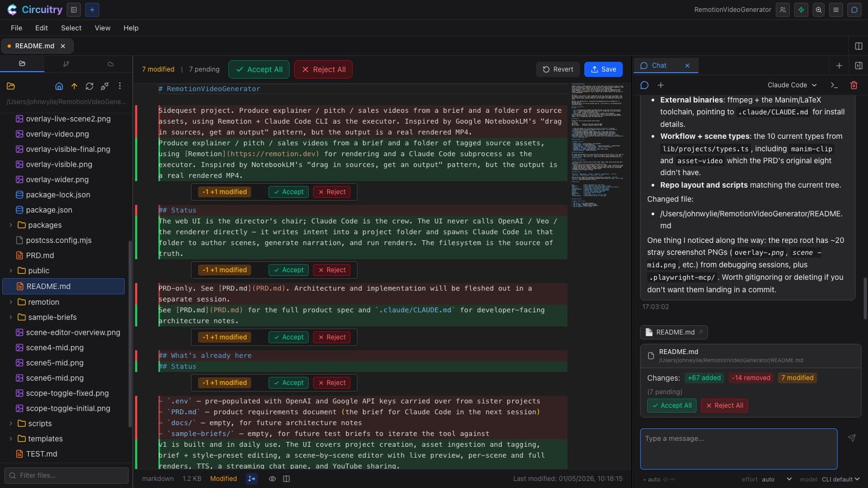Toggle split preview icon in status bar
The image size is (868, 488).
tap(286, 479)
